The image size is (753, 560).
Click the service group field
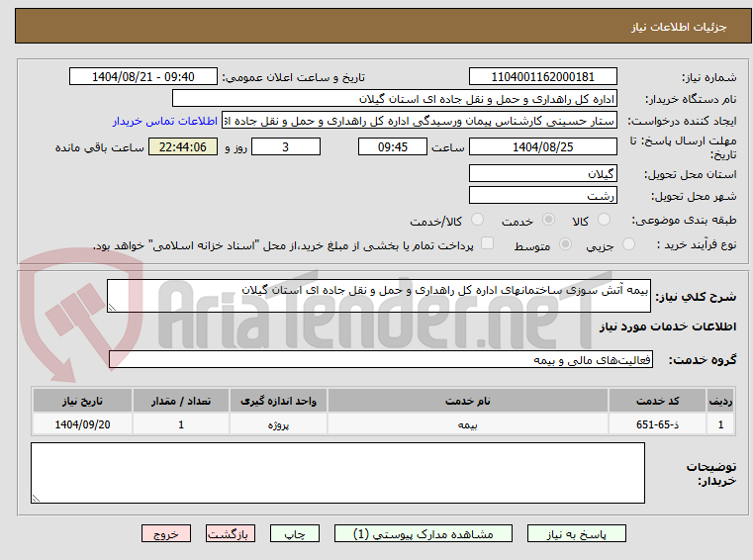point(380,360)
